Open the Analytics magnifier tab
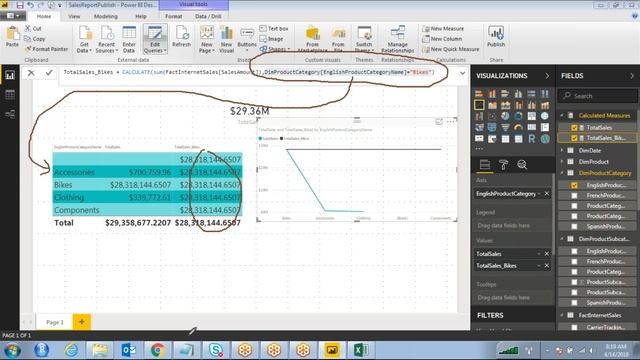This screenshot has width=640, height=360. coord(522,164)
